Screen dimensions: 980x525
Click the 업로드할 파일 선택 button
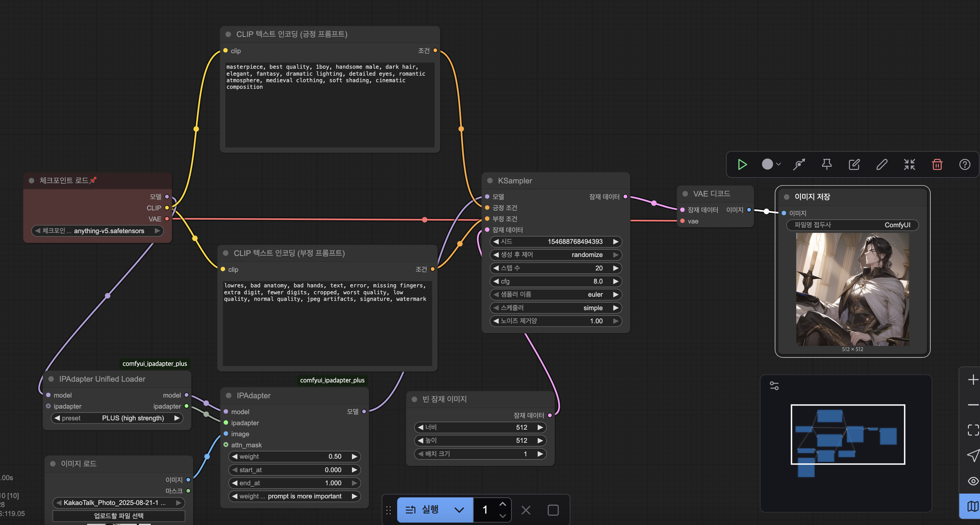click(119, 515)
